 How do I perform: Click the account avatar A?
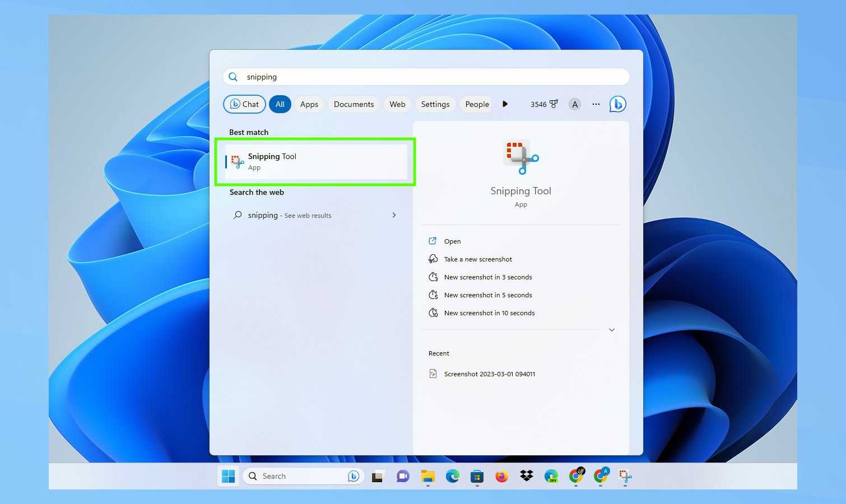574,104
